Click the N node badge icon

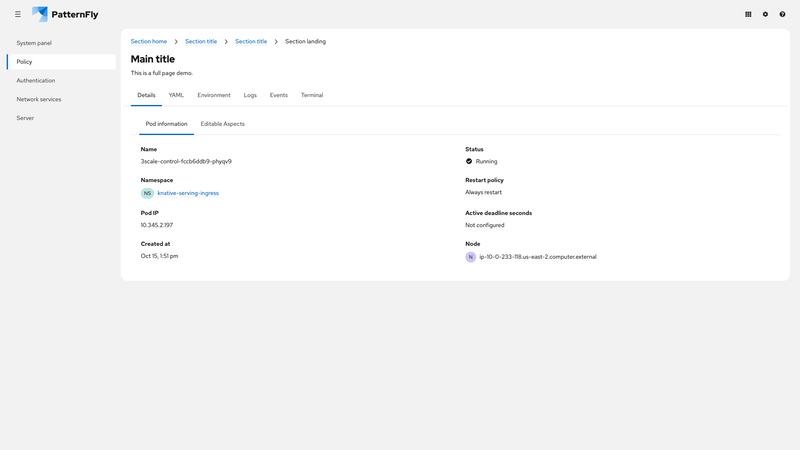coord(470,257)
